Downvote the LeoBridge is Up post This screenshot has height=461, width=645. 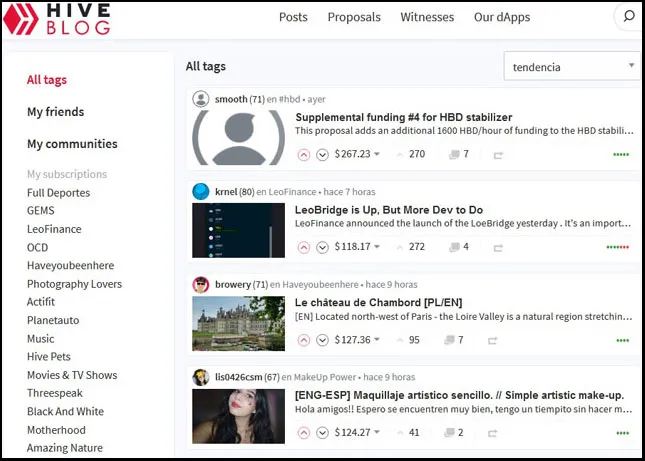pyautogui.click(x=322, y=247)
